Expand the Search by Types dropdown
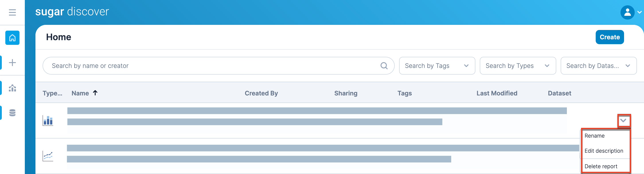 (x=517, y=66)
